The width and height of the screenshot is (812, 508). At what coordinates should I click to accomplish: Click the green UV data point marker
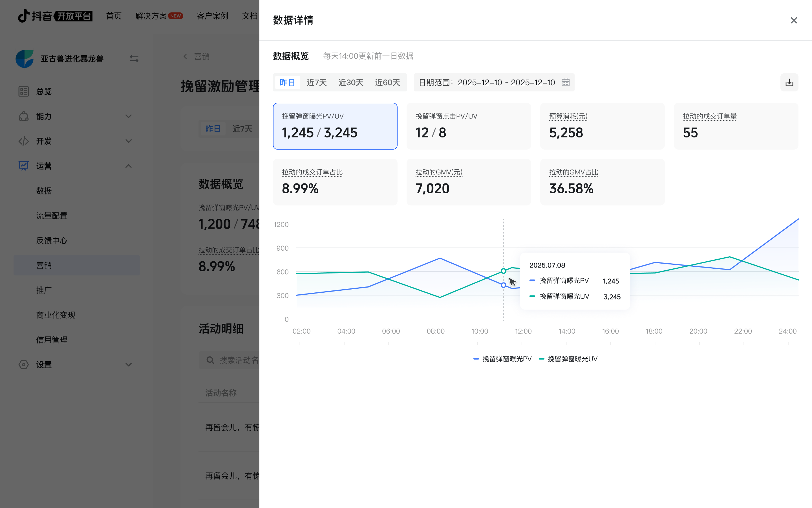pyautogui.click(x=503, y=271)
